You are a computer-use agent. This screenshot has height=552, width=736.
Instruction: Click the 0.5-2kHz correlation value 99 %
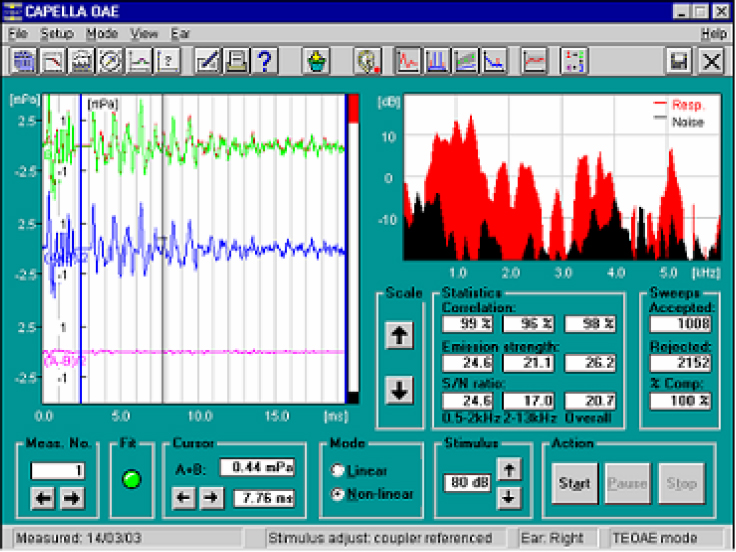tap(468, 324)
